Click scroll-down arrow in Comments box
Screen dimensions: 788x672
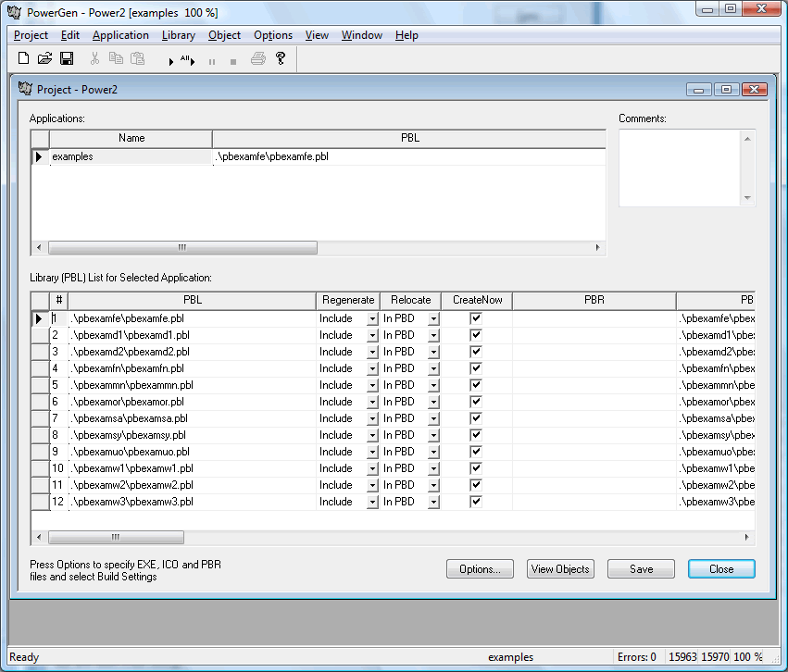tap(748, 198)
